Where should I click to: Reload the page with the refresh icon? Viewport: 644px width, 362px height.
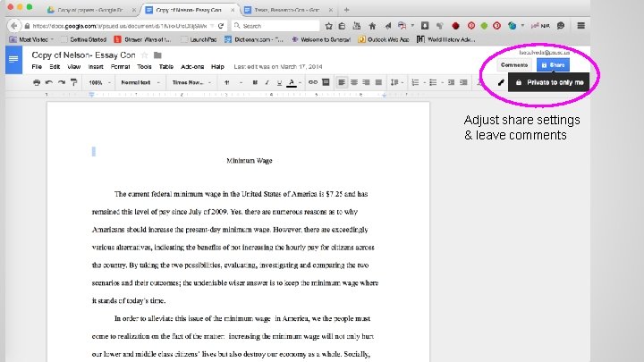coord(221,26)
